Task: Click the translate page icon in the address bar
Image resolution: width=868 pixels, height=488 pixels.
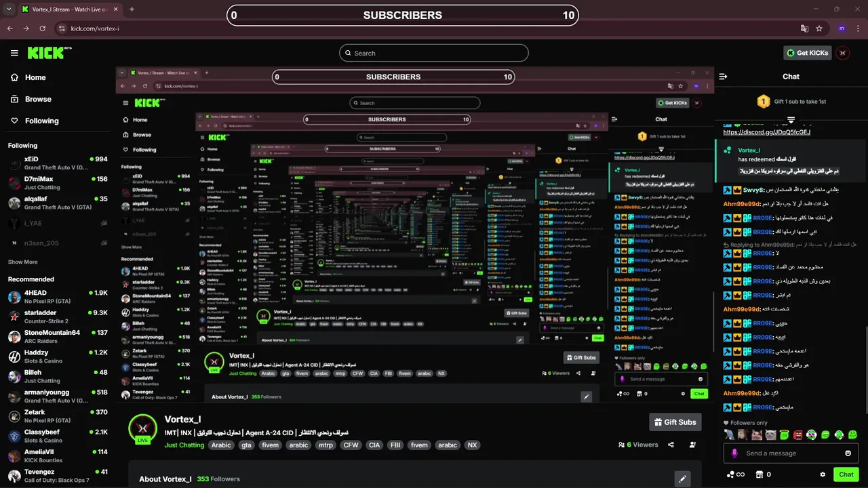Action: coord(804,28)
